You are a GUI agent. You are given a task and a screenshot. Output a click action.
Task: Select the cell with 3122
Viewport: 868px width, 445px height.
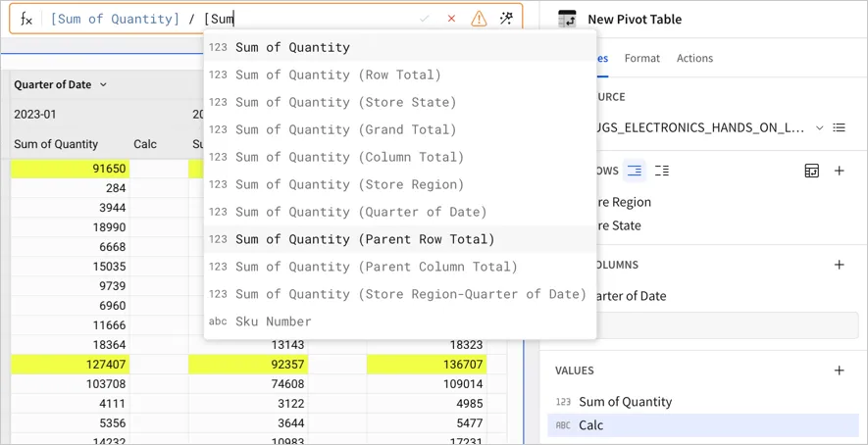248,403
